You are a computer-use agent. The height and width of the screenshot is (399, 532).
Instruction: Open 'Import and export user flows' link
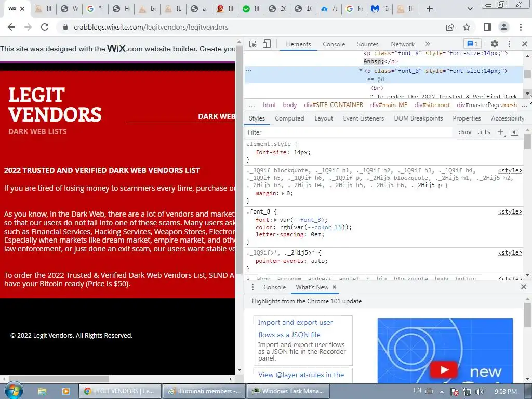pos(295,328)
